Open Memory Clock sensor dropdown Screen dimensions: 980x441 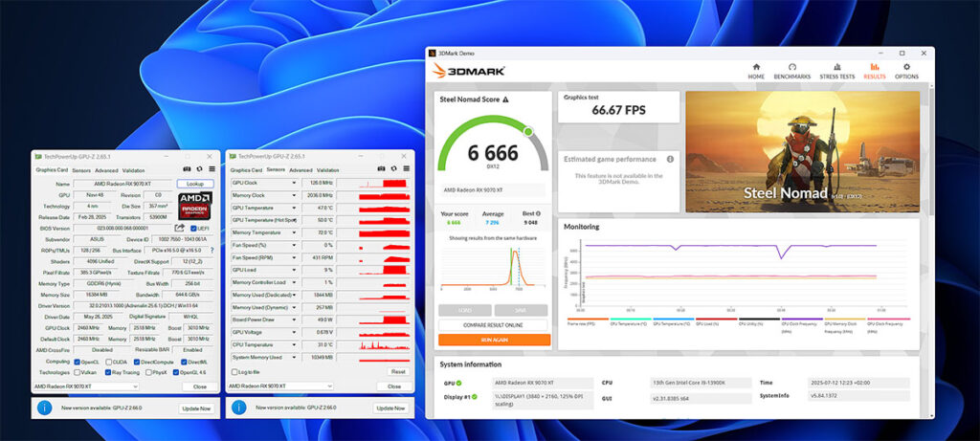click(x=295, y=195)
